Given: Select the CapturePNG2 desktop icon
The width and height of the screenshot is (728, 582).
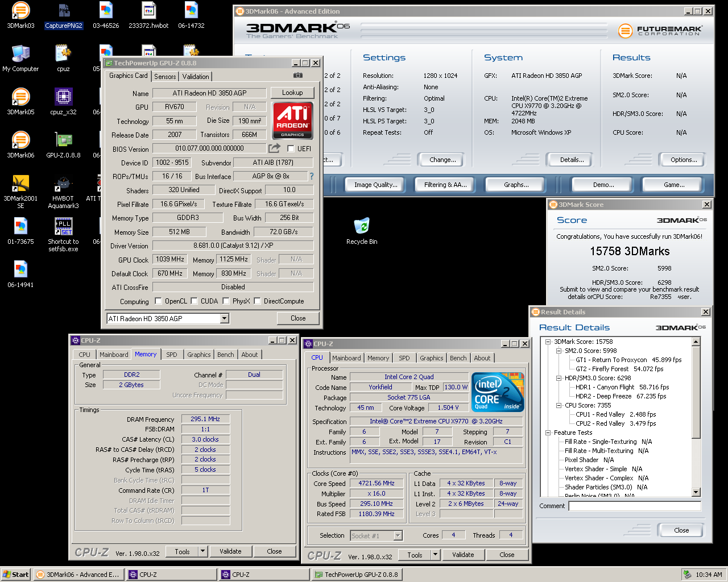Looking at the screenshot, I should (64, 15).
